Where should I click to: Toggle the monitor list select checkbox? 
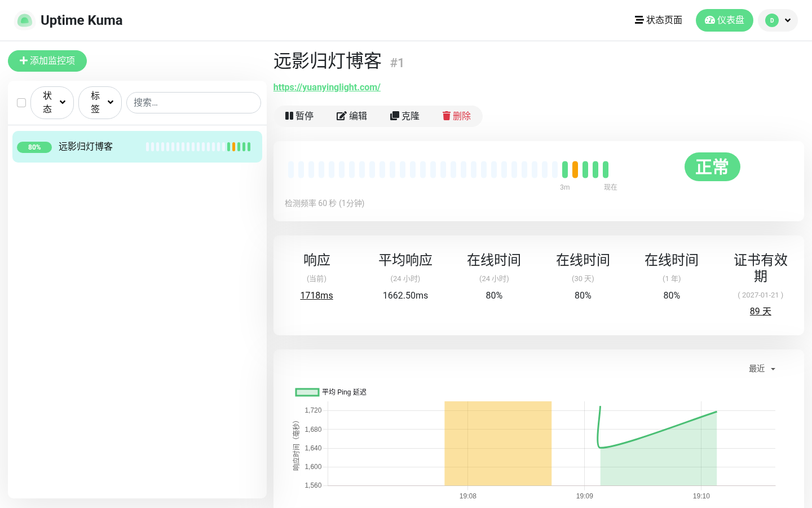(x=21, y=103)
